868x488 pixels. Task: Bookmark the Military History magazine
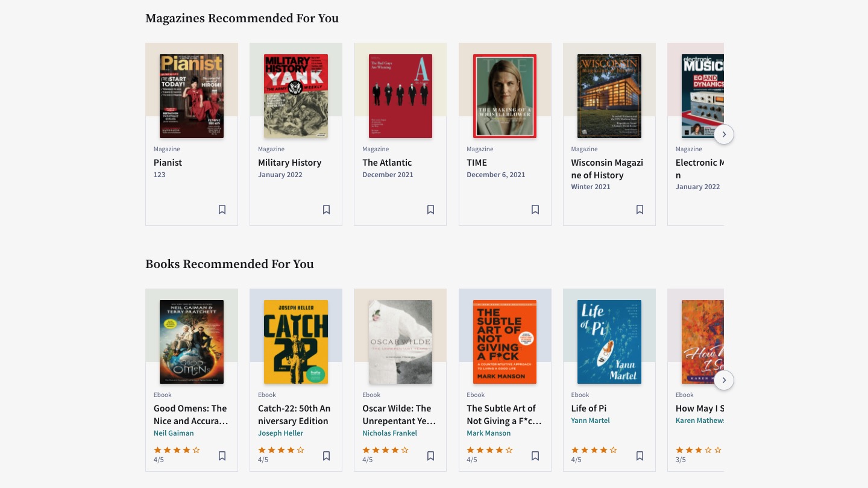[326, 210]
